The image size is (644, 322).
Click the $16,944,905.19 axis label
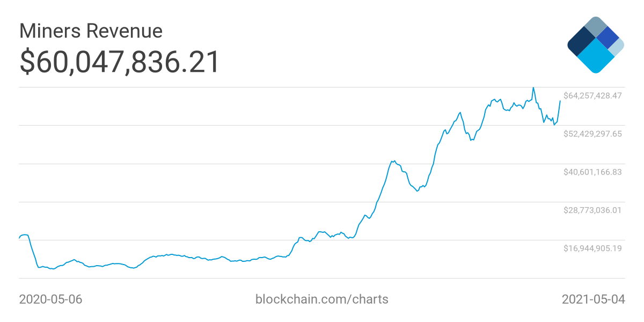592,248
